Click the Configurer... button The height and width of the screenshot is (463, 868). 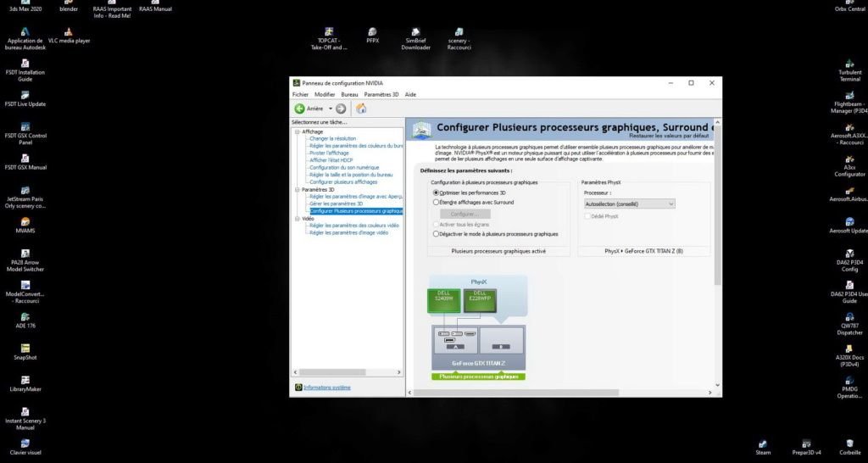click(465, 214)
